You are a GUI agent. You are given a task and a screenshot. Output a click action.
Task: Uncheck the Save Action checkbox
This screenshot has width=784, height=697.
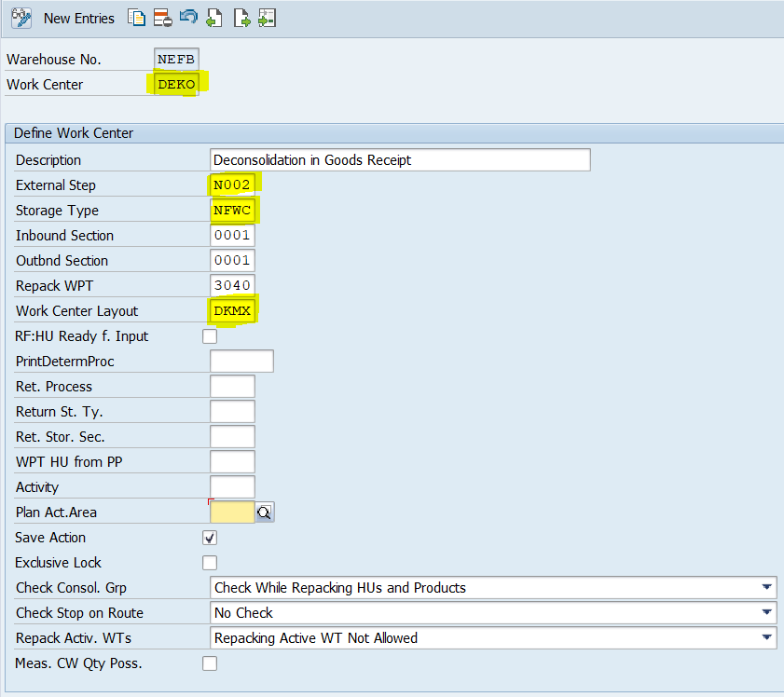(210, 538)
